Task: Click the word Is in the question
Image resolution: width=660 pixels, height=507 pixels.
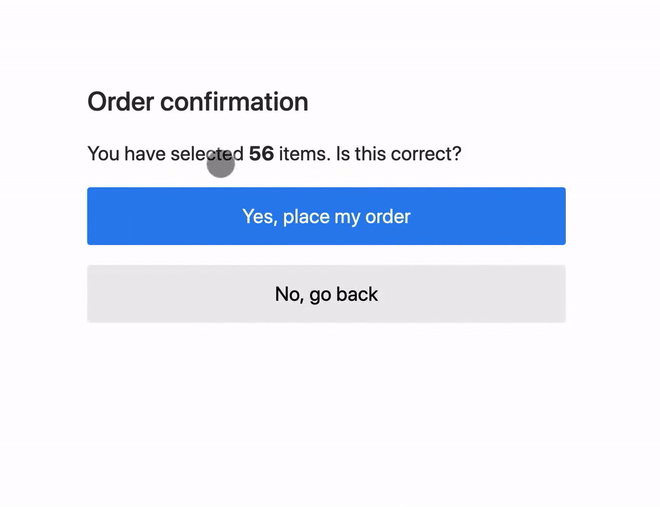Action: click(343, 154)
